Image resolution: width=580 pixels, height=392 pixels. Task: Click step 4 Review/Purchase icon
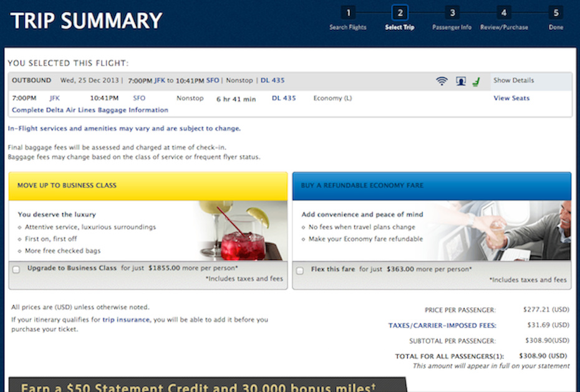(x=503, y=13)
